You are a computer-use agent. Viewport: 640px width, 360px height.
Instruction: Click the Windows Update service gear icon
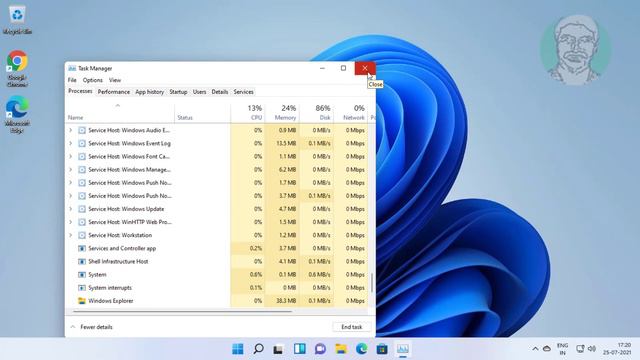tap(82, 209)
